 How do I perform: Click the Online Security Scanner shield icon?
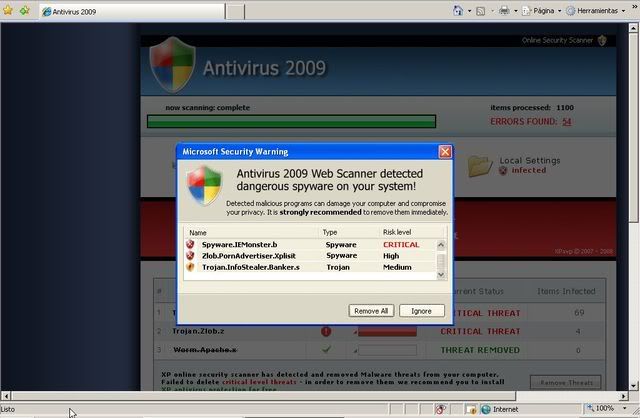pos(602,40)
